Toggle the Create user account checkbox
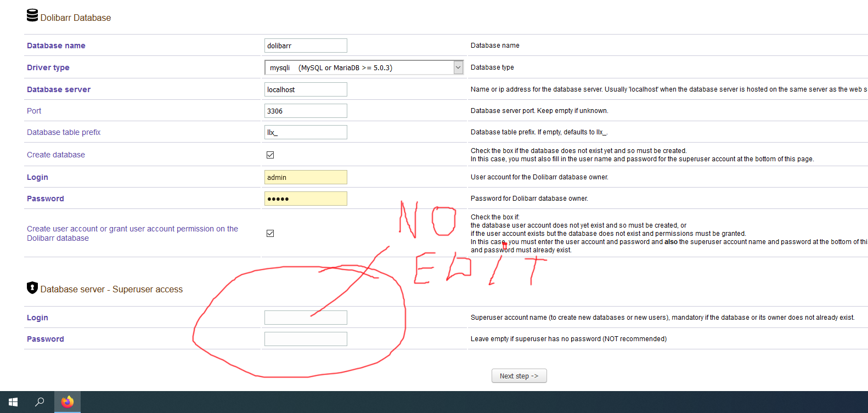 point(270,233)
